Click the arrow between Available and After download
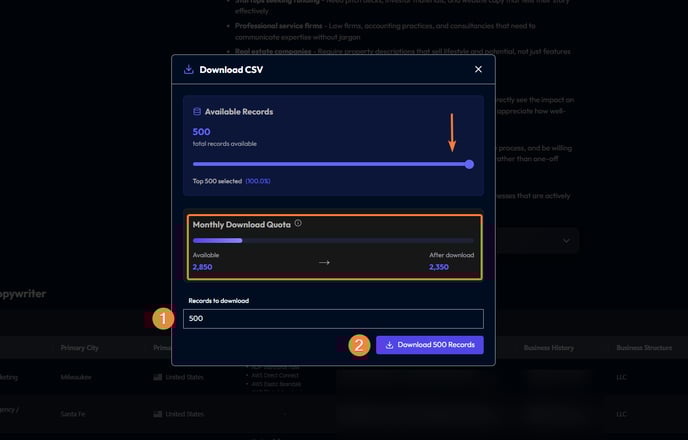Image resolution: width=688 pixels, height=440 pixels. tap(324, 262)
